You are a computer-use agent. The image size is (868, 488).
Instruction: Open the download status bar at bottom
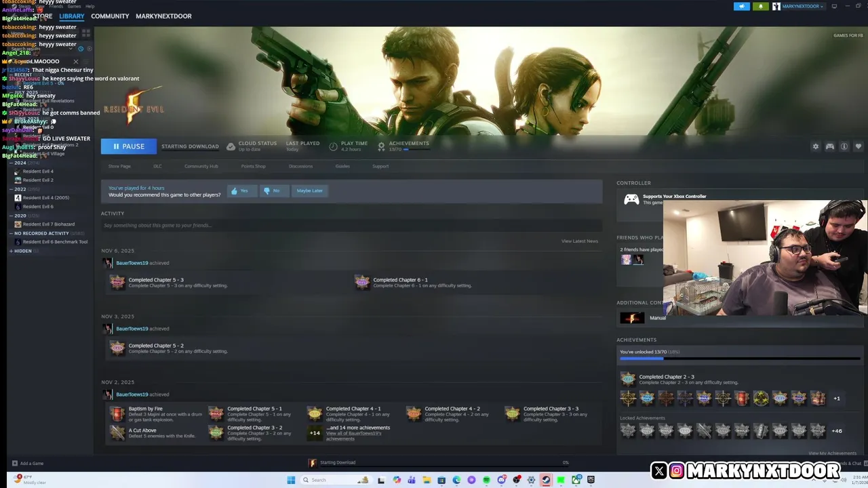[439, 463]
